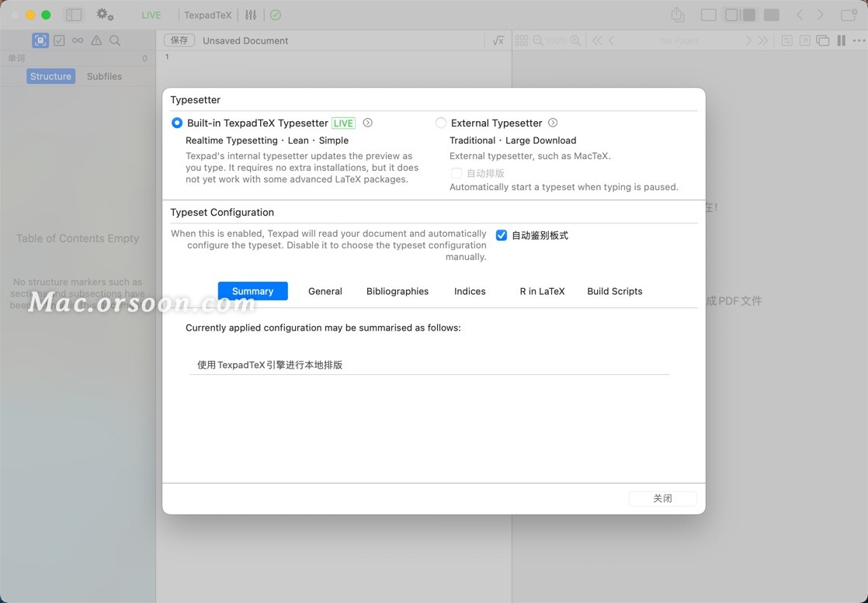Click the 关闭 button to close dialog
This screenshot has height=603, width=868.
[663, 498]
